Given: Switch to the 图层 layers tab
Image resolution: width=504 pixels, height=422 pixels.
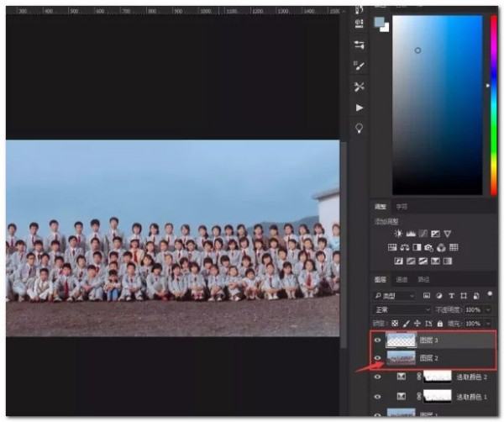Looking at the screenshot, I should tap(381, 279).
